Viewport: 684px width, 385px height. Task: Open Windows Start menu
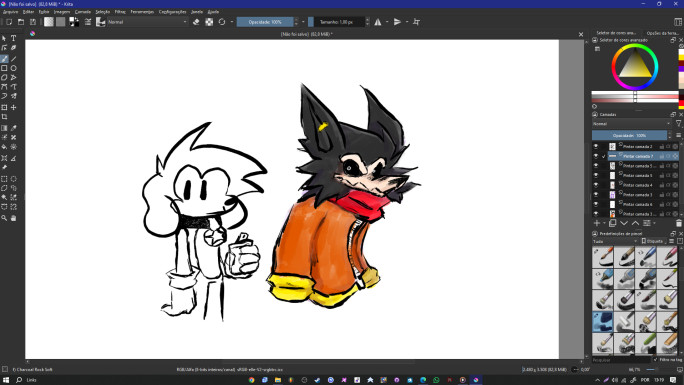(5, 380)
